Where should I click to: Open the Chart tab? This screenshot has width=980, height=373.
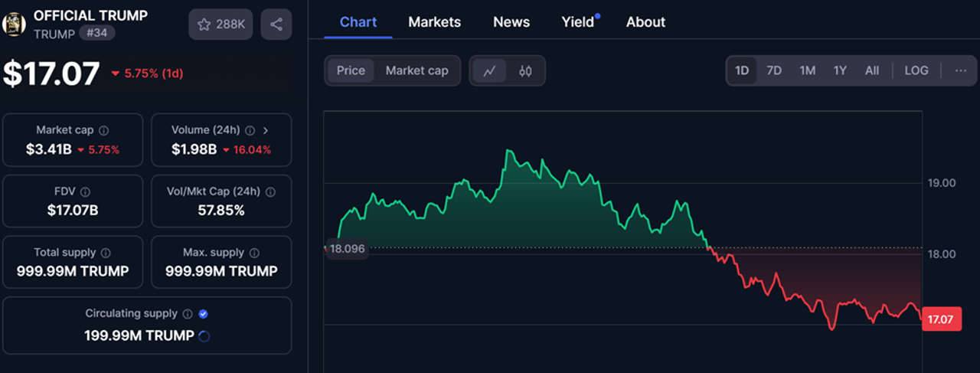pos(358,21)
